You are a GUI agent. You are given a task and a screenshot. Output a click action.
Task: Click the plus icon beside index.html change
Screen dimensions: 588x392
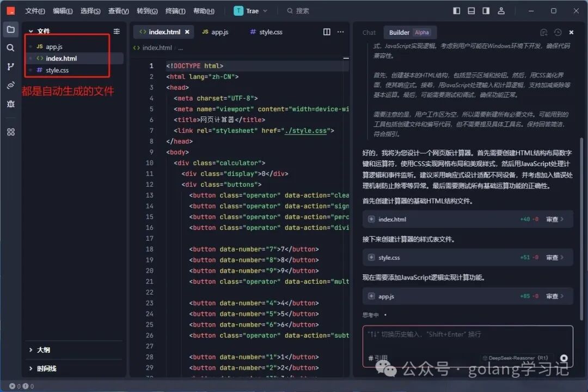[371, 219]
